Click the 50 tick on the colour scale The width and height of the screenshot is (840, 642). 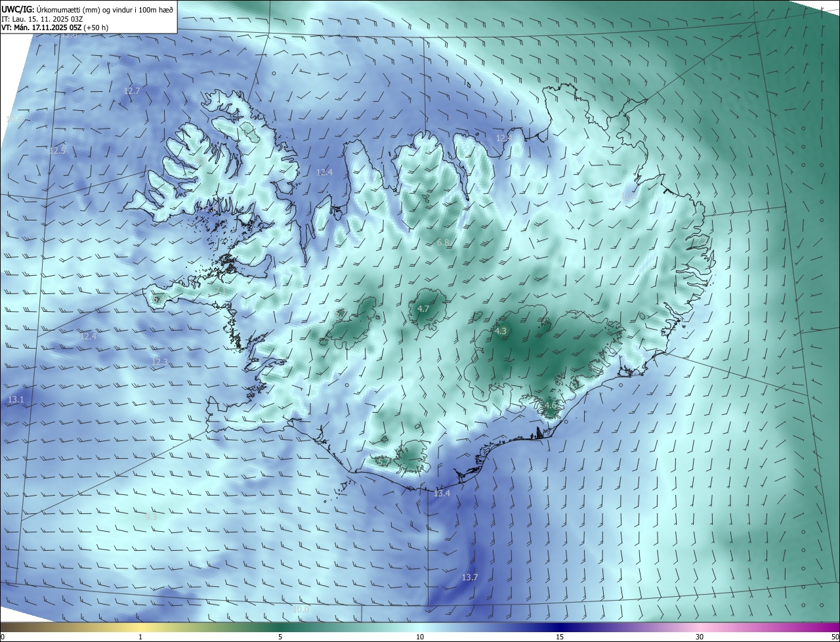[x=835, y=637]
